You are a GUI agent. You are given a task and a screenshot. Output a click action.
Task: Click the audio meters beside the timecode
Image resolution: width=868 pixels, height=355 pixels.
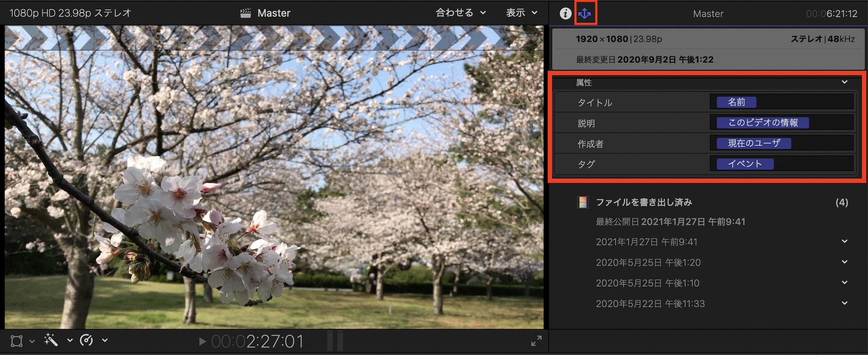[335, 341]
